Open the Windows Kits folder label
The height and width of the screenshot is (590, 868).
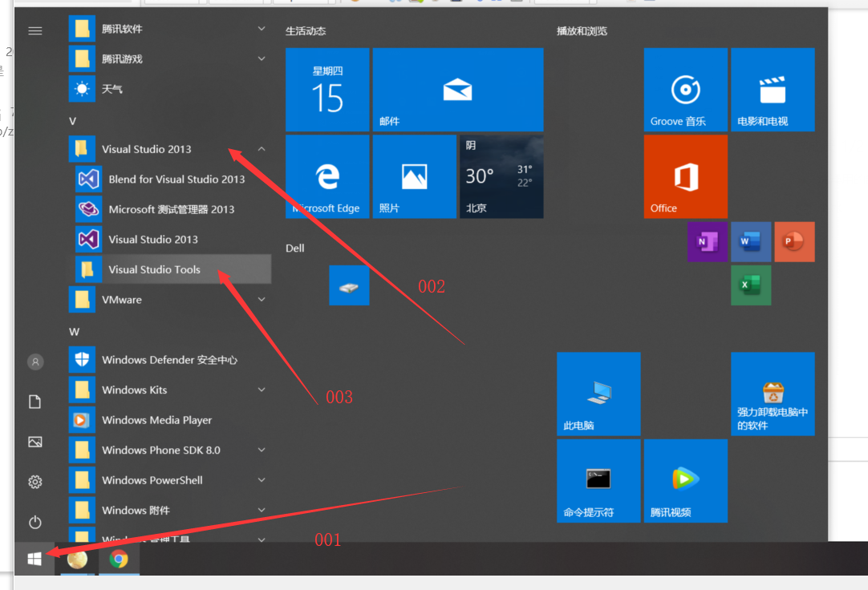click(135, 390)
